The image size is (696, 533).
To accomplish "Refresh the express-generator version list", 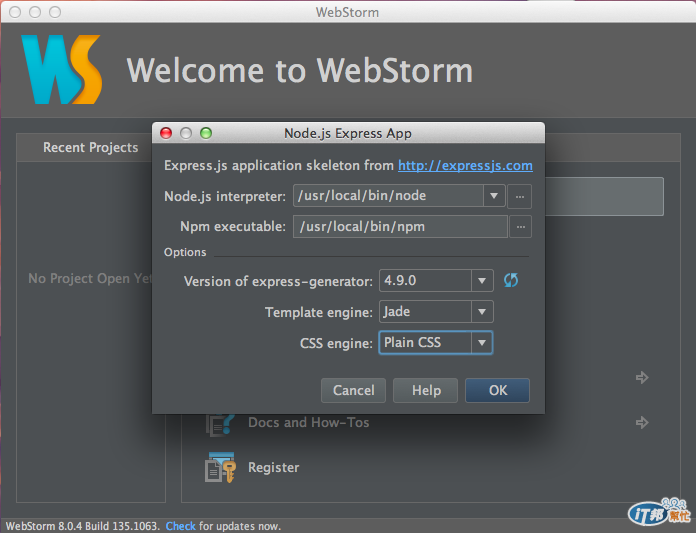I will (511, 280).
